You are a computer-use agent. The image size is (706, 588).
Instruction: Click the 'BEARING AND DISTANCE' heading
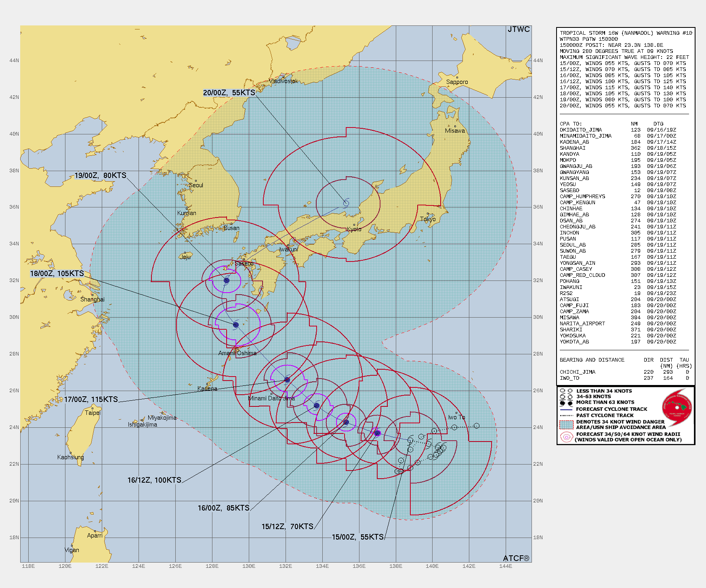(x=592, y=360)
